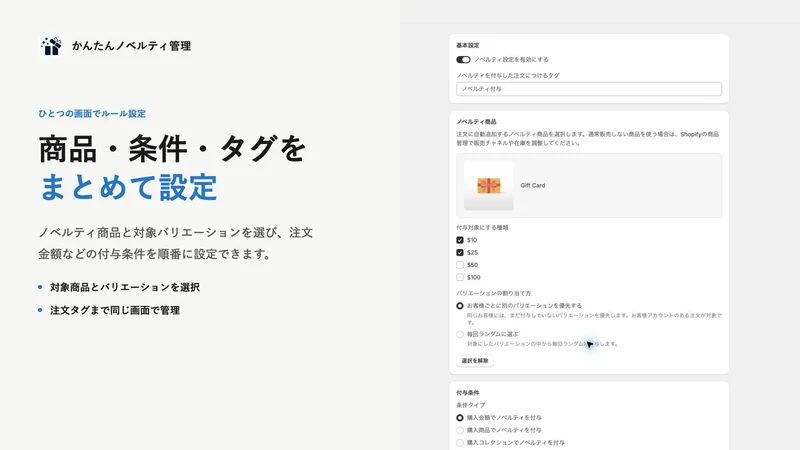The height and width of the screenshot is (450, 800).
Task: Click the 基本設定 section heading
Action: click(468, 45)
